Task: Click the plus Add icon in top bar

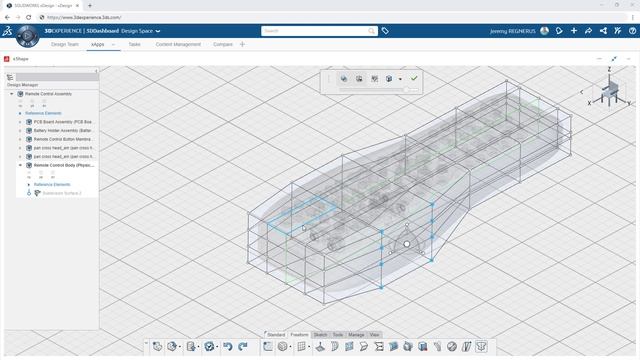Action: pyautogui.click(x=574, y=31)
